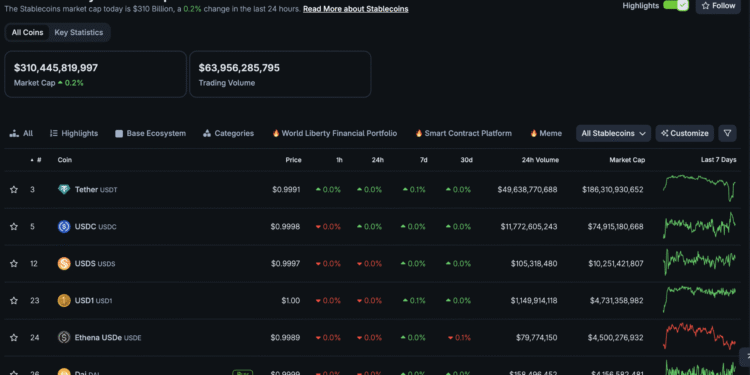This screenshot has height=375, width=750.
Task: Open the Ethena USDe coin name link
Action: click(108, 338)
